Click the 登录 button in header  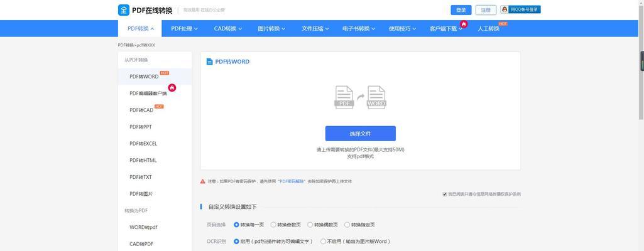pyautogui.click(x=461, y=10)
